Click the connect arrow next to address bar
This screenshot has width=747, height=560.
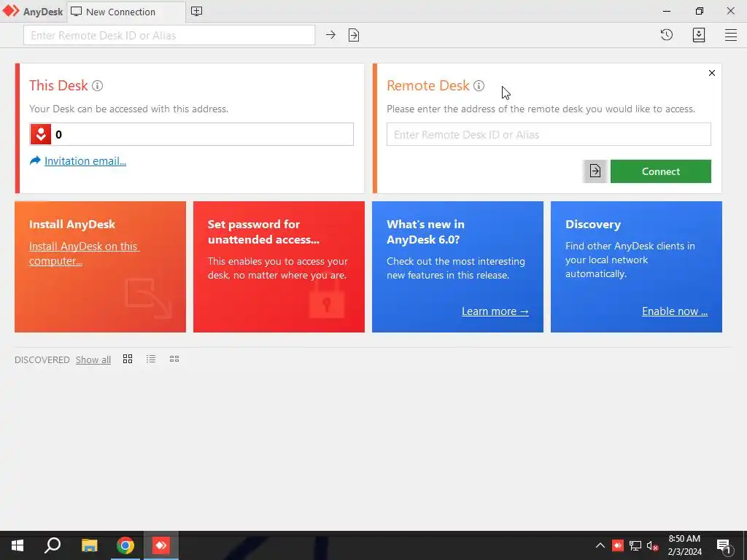tap(330, 35)
